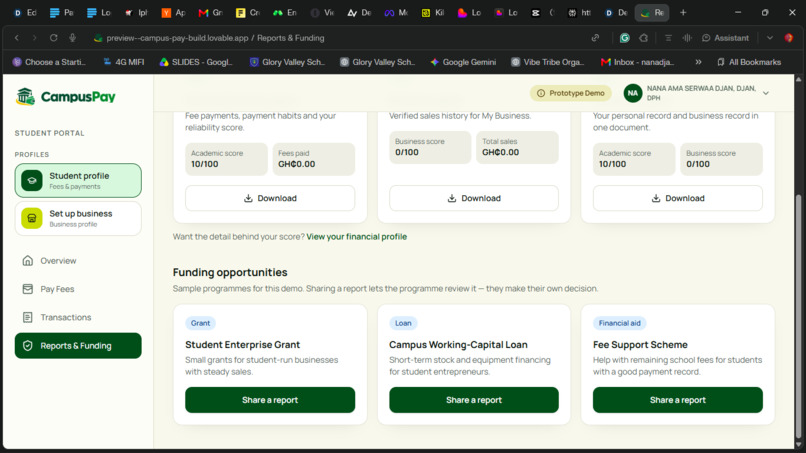Open the Vibe Tribe Orga bookmark

[547, 62]
